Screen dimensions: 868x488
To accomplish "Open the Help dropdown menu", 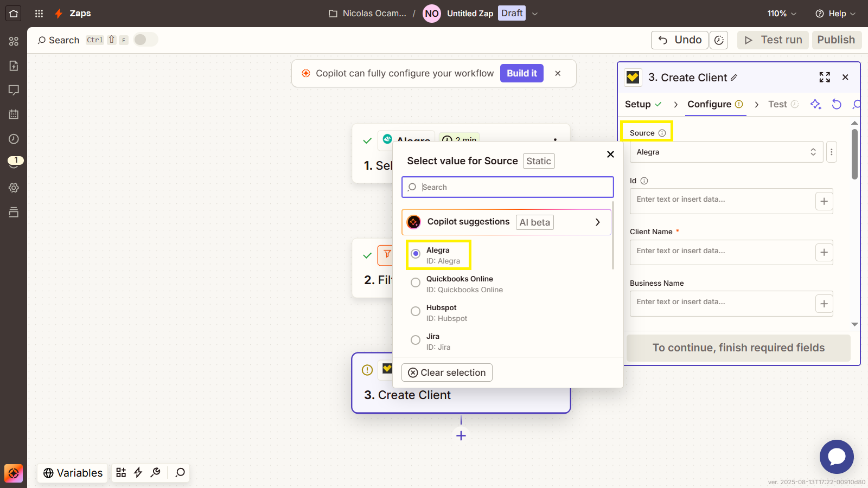I will coord(835,14).
